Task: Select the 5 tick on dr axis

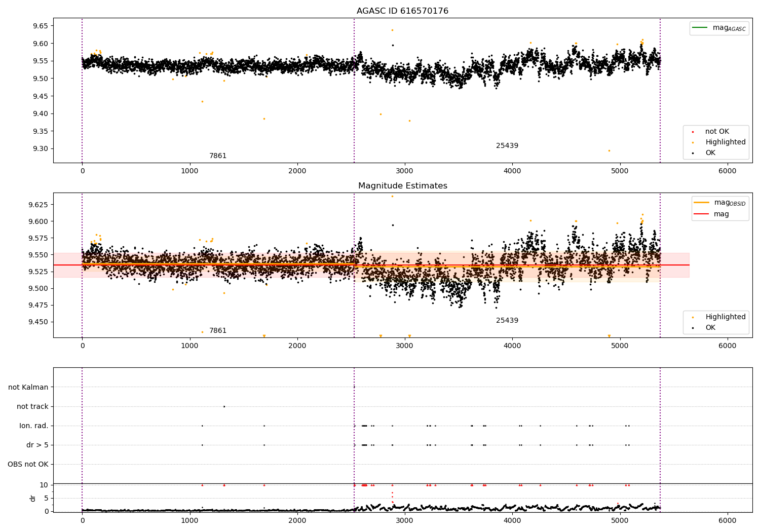Action: coord(46,499)
